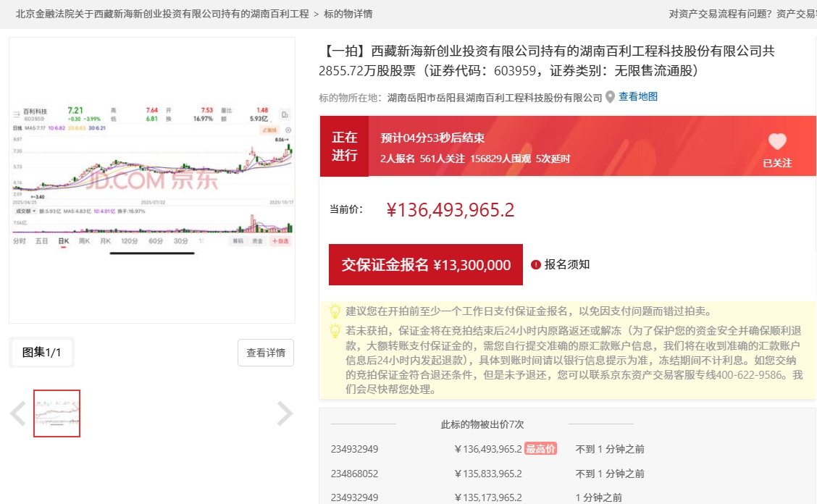Click the 交保证金报名 deposit button
This screenshot has height=504, width=817.
point(426,265)
